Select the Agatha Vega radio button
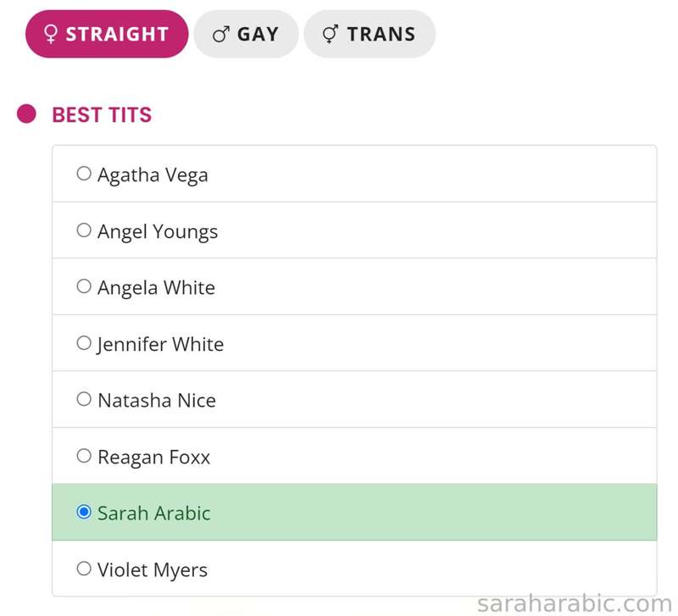Viewport: 678px width, 616px height. click(x=84, y=174)
